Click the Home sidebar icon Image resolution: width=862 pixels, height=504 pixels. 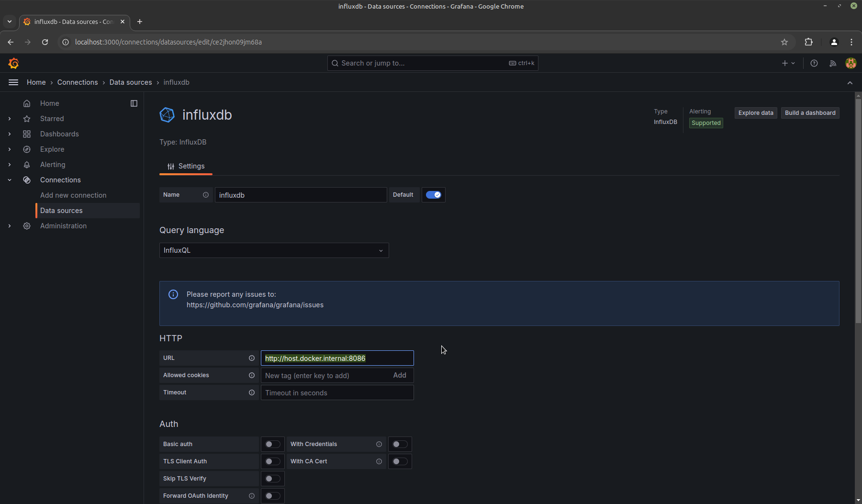[x=27, y=103]
